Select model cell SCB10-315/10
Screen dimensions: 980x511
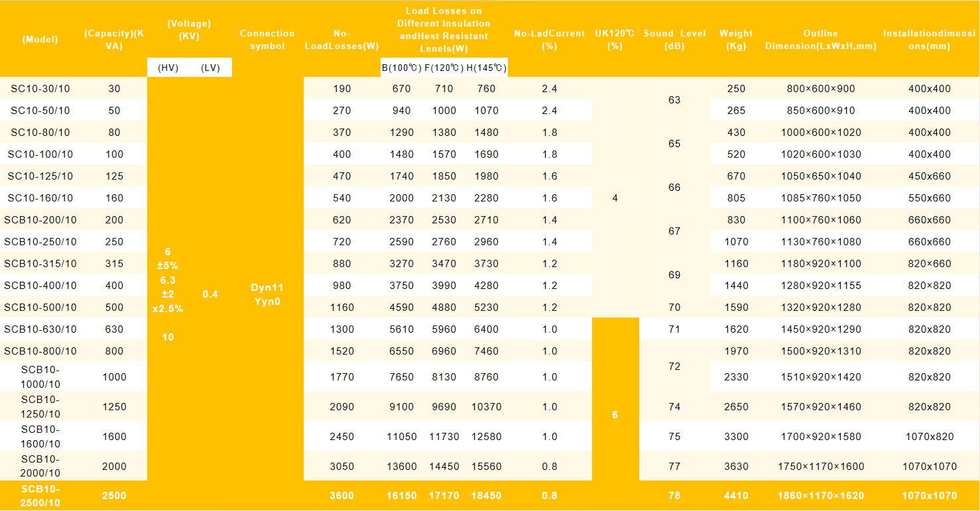point(40,264)
